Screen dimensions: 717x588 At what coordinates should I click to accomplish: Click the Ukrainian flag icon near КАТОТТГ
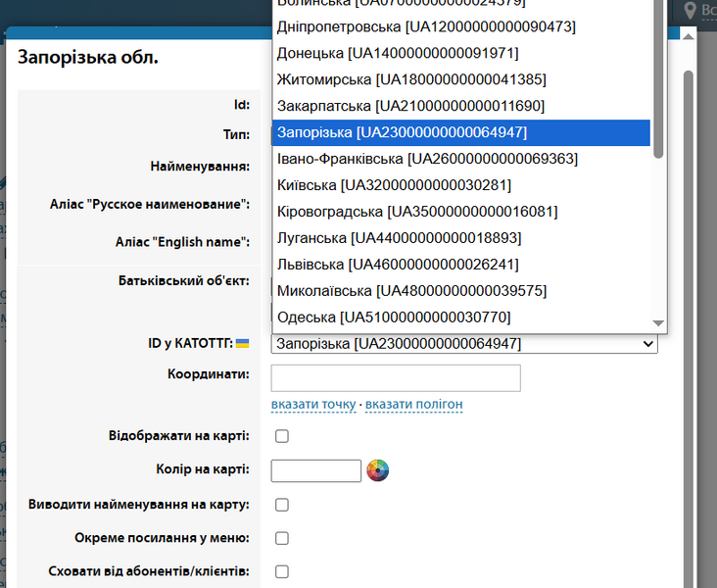(x=243, y=344)
